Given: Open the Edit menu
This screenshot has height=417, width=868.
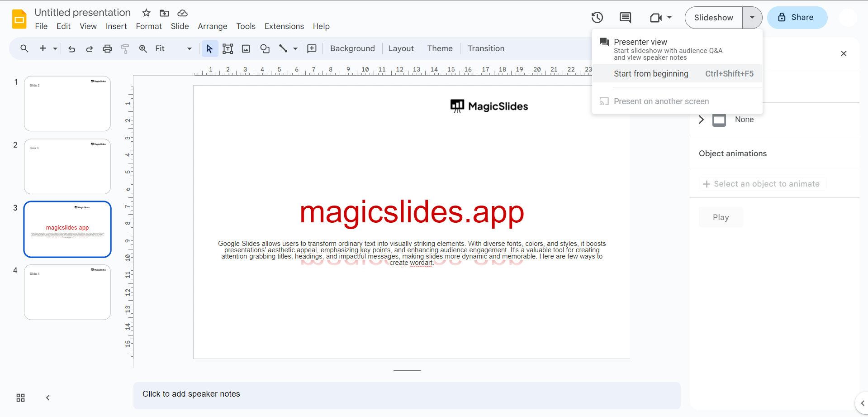Looking at the screenshot, I should (x=63, y=26).
